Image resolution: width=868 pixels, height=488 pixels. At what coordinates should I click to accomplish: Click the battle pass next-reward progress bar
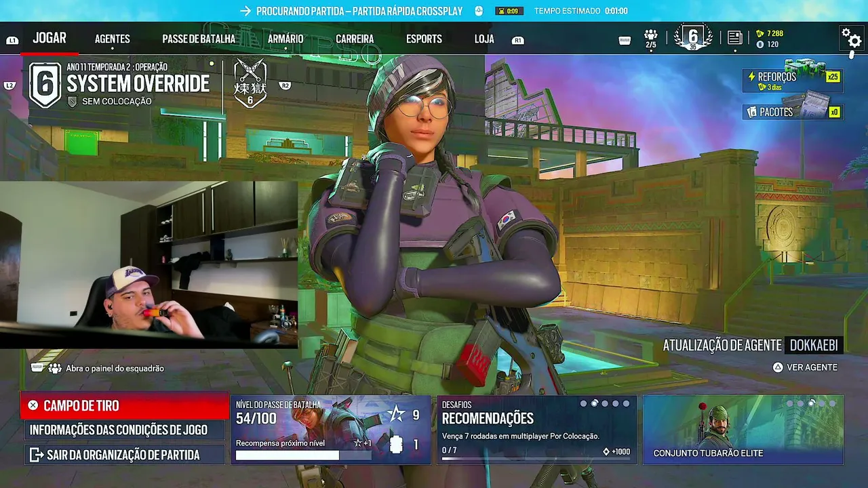tap(304, 455)
